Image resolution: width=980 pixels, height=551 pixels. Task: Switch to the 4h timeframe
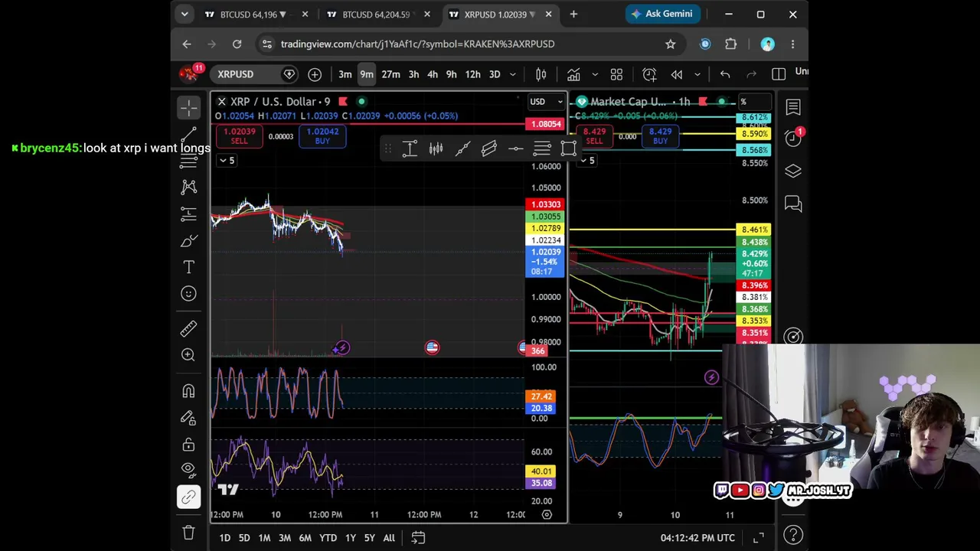point(433,74)
